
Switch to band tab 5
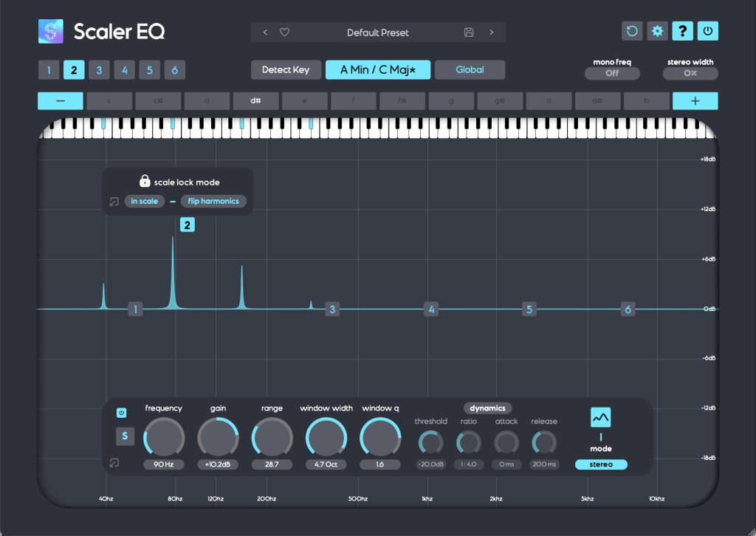click(x=149, y=70)
